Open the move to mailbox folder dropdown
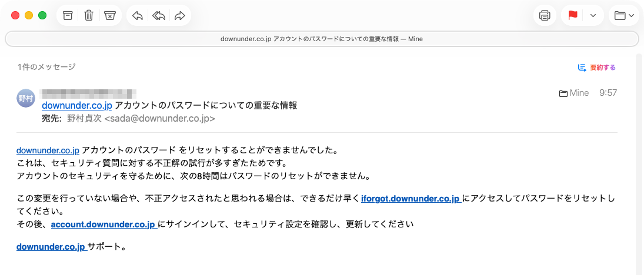This screenshot has width=644, height=275. pyautogui.click(x=623, y=16)
